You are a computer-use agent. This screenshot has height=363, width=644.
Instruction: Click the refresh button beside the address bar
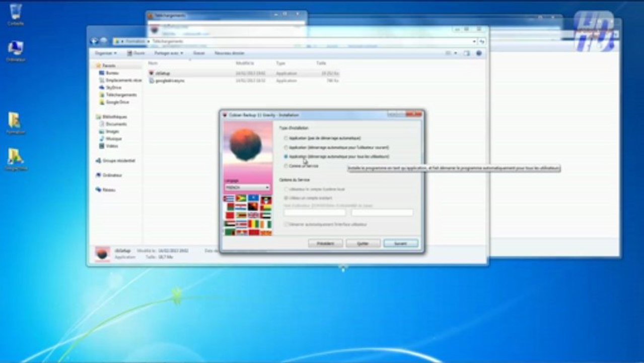pos(482,41)
